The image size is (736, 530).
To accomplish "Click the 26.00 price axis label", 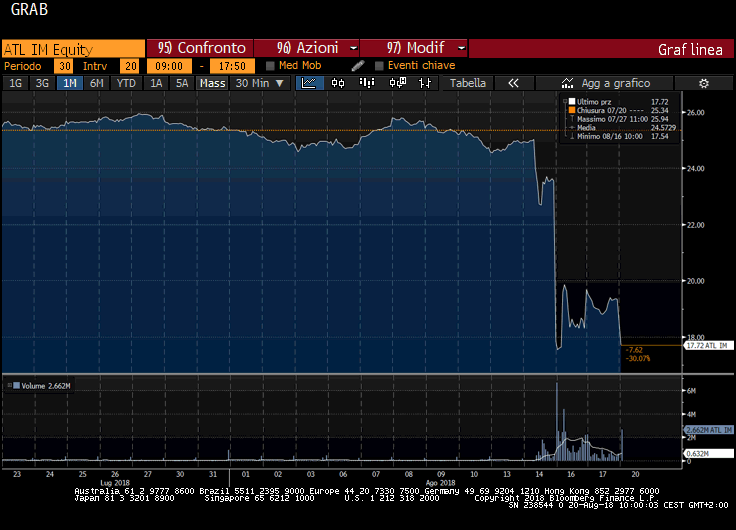I will point(696,113).
